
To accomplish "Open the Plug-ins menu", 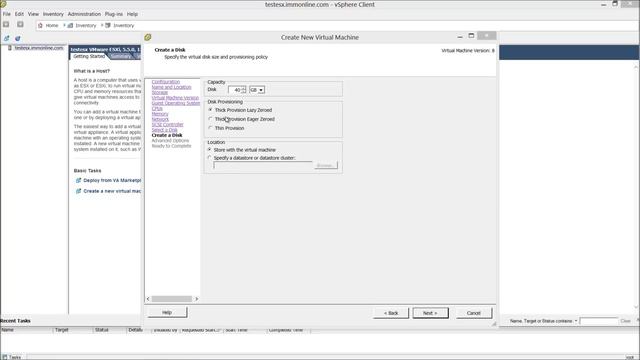I will tap(113, 14).
